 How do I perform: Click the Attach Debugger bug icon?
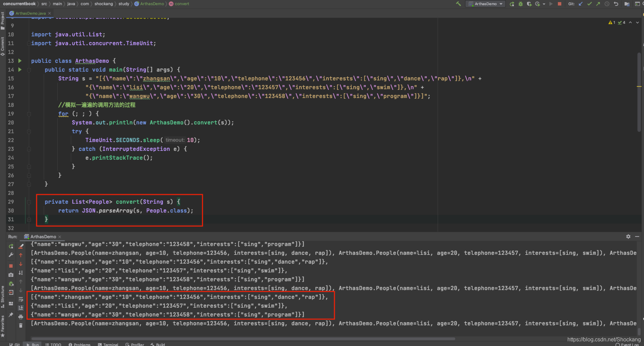[x=11, y=284]
